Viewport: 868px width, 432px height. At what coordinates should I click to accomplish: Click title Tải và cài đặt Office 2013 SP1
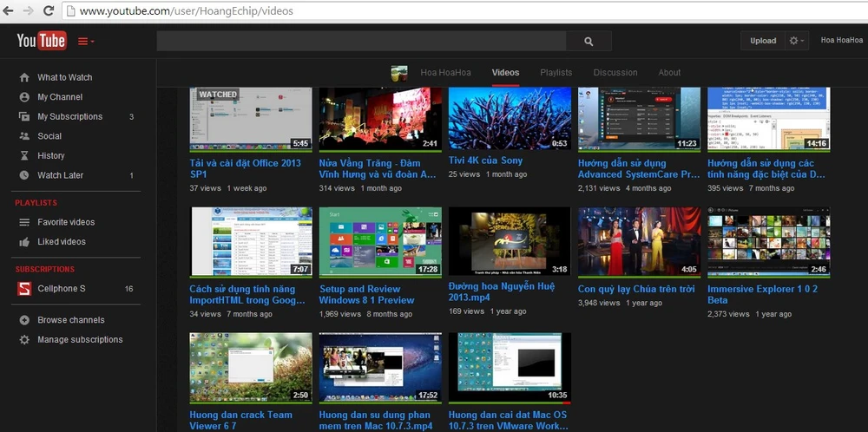tap(246, 168)
